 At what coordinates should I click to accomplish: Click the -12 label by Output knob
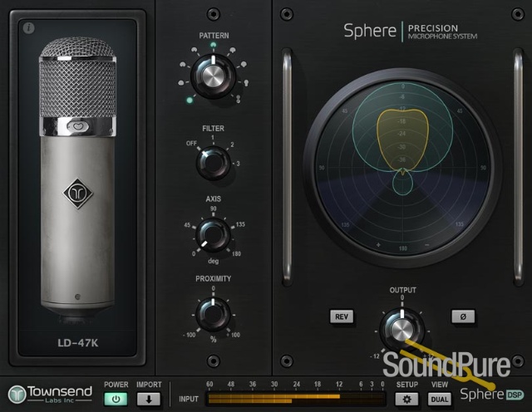375,356
